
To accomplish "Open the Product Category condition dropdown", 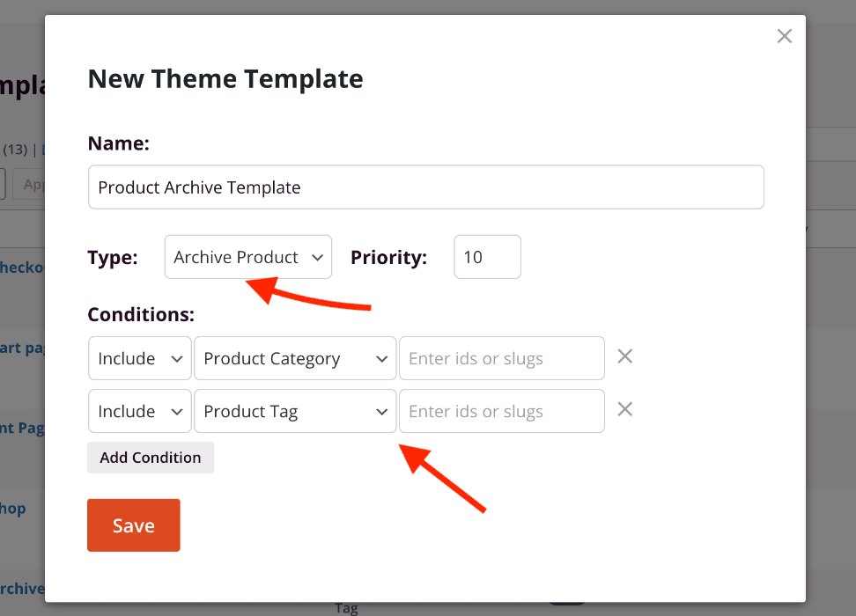I will point(294,359).
